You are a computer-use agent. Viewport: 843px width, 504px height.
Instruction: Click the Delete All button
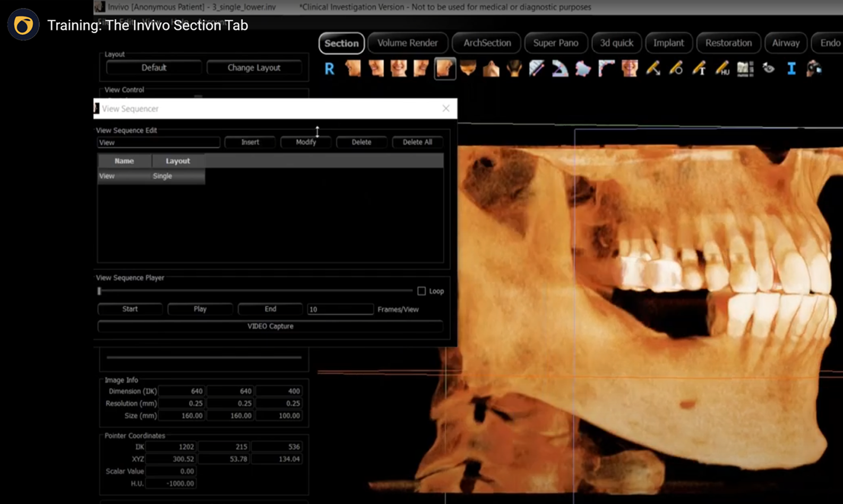point(417,142)
